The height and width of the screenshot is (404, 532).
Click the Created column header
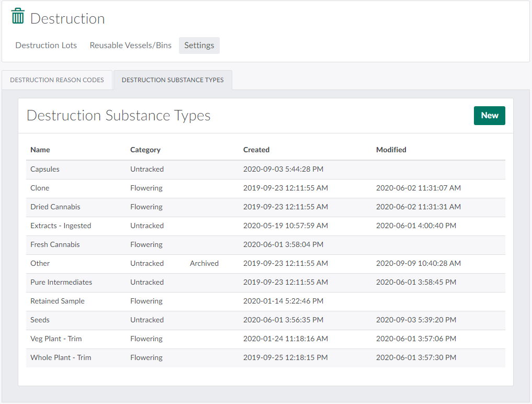[256, 150]
